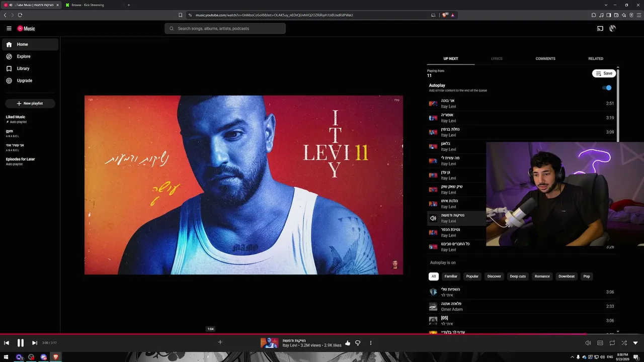Open the account avatar menu

pyautogui.click(x=612, y=29)
